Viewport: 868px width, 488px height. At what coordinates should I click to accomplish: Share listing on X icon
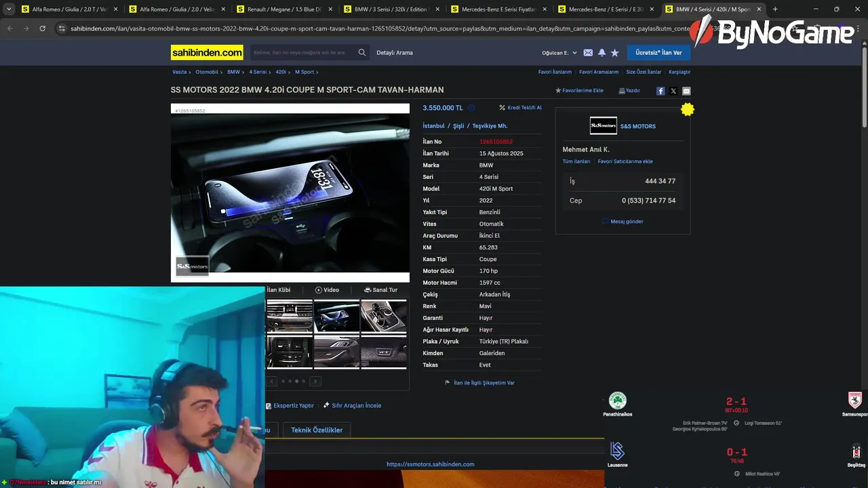click(x=673, y=91)
